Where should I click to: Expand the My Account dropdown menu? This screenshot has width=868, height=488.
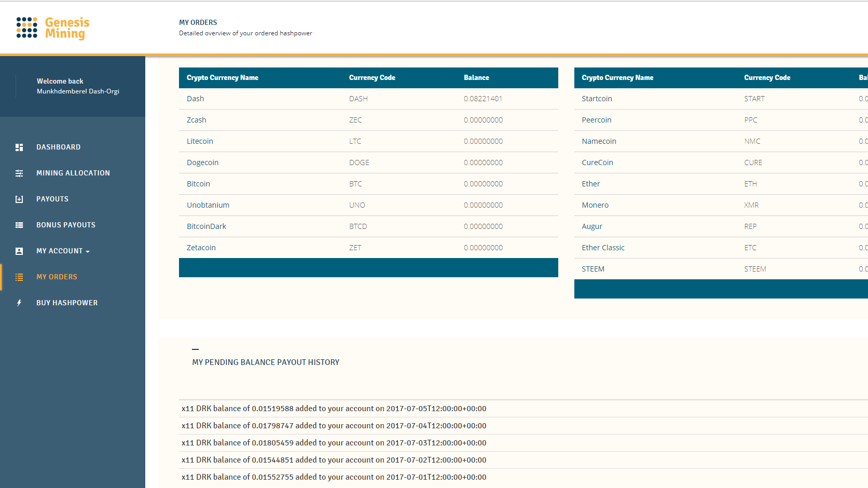point(63,251)
